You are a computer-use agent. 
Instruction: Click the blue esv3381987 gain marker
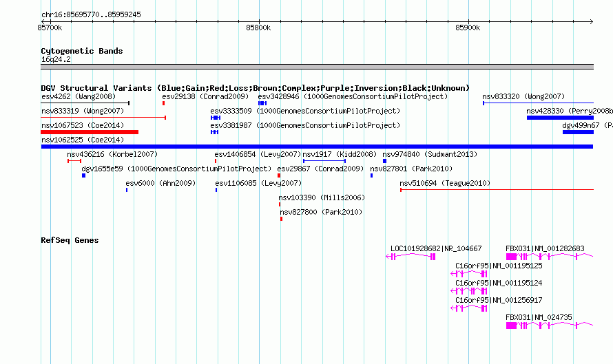pyautogui.click(x=214, y=132)
